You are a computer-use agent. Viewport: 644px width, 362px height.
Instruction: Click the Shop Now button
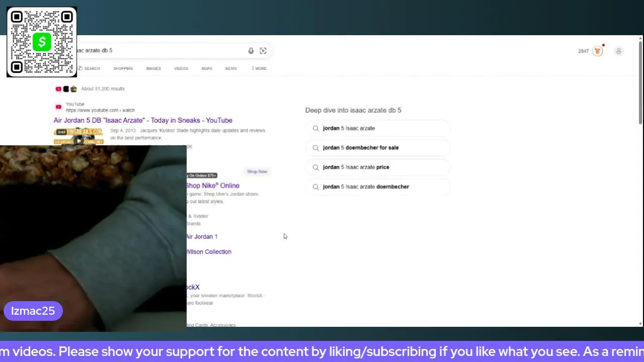[257, 171]
